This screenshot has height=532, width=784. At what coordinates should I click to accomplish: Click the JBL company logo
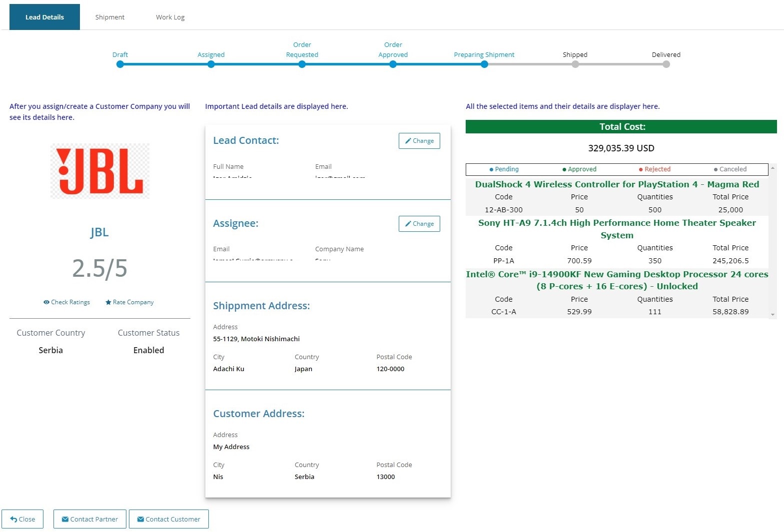[100, 171]
